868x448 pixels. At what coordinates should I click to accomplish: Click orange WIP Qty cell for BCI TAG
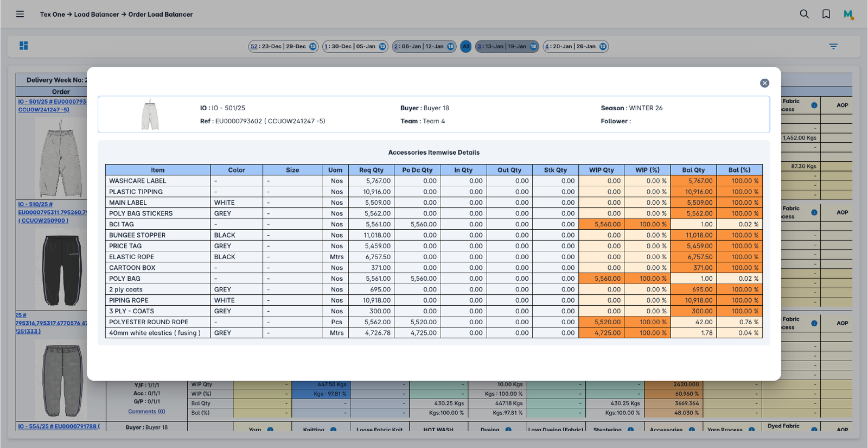click(602, 224)
